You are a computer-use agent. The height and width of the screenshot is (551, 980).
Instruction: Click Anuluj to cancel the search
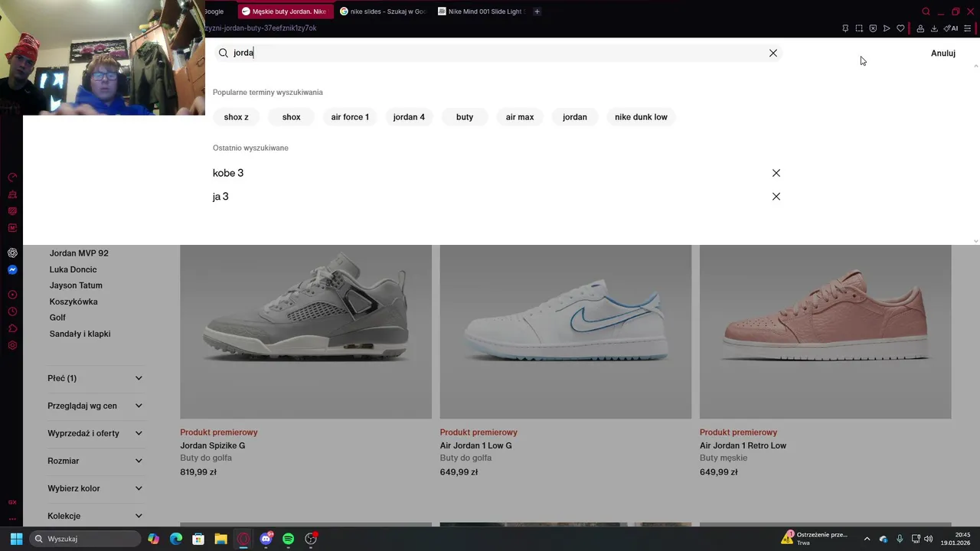(943, 53)
